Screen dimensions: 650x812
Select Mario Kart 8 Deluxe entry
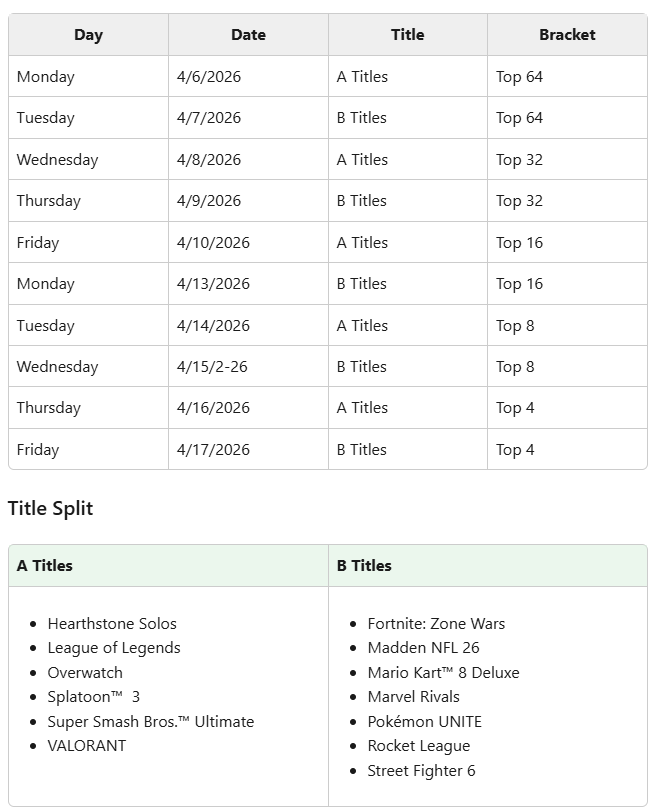click(443, 673)
